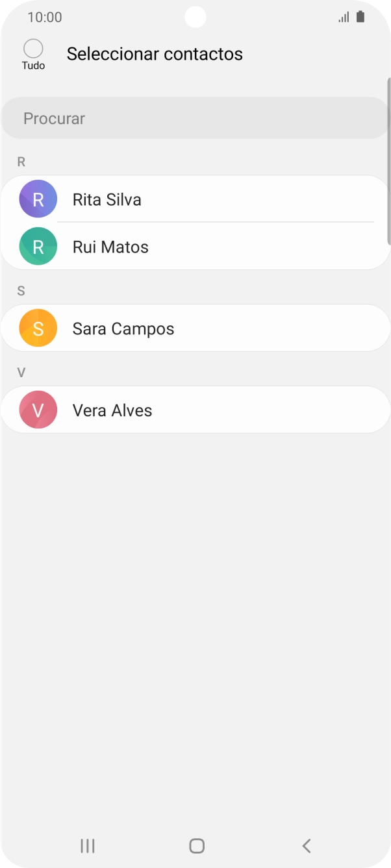The width and height of the screenshot is (391, 868).
Task: Click Rui Matos' green avatar
Action: tap(38, 247)
